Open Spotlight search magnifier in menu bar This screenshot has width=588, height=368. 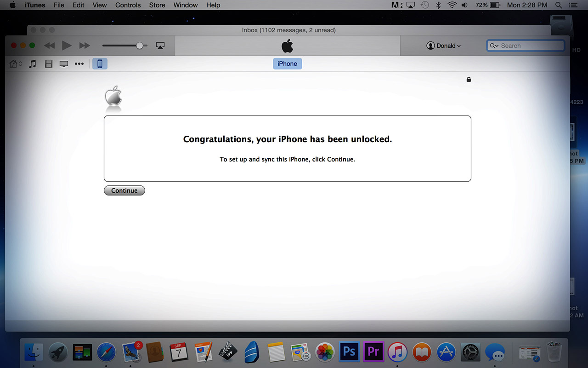559,5
